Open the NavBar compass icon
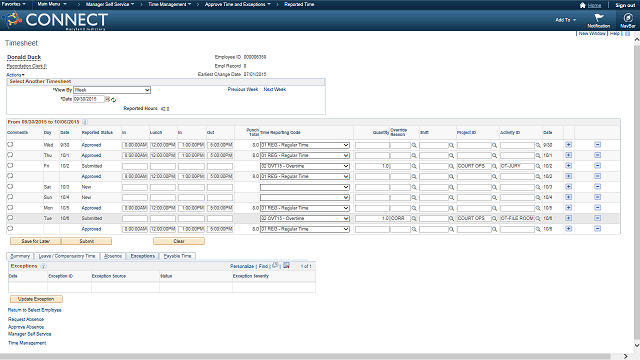640x360 pixels. (628, 20)
